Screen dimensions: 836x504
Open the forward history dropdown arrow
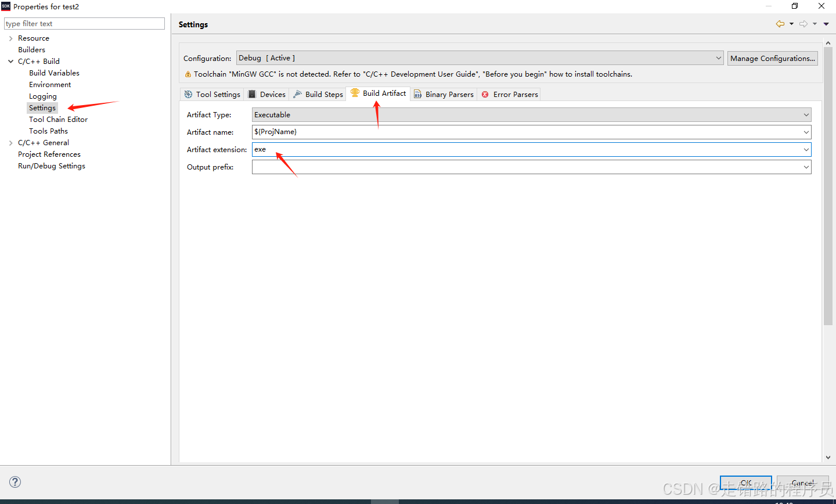point(815,24)
